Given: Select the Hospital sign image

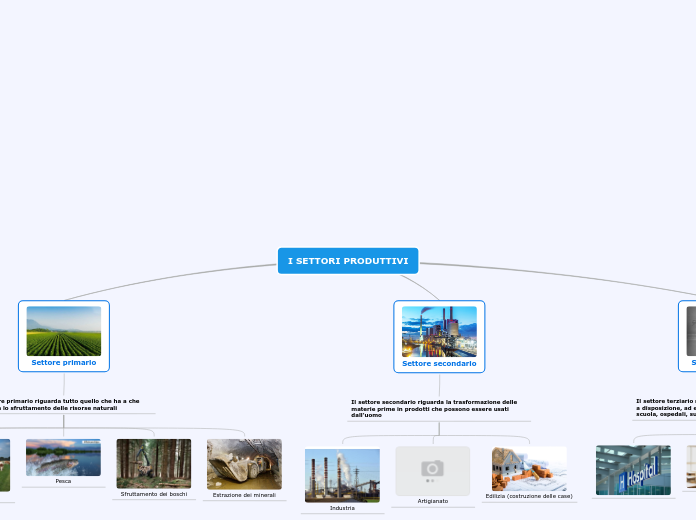Looking at the screenshot, I should coord(633,470).
